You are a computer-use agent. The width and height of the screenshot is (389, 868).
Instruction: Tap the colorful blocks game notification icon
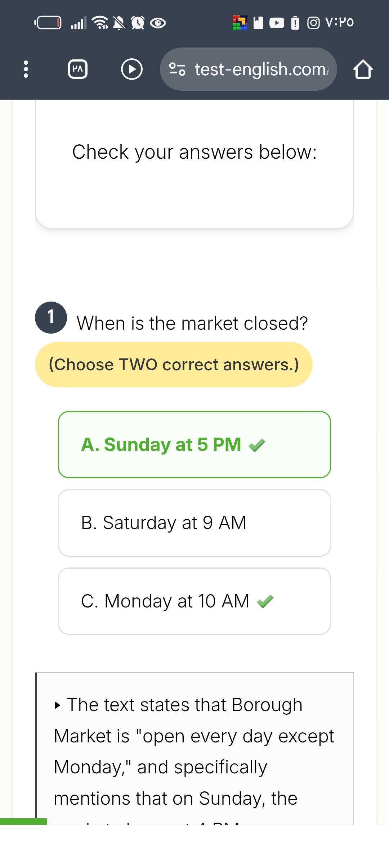pyautogui.click(x=240, y=23)
